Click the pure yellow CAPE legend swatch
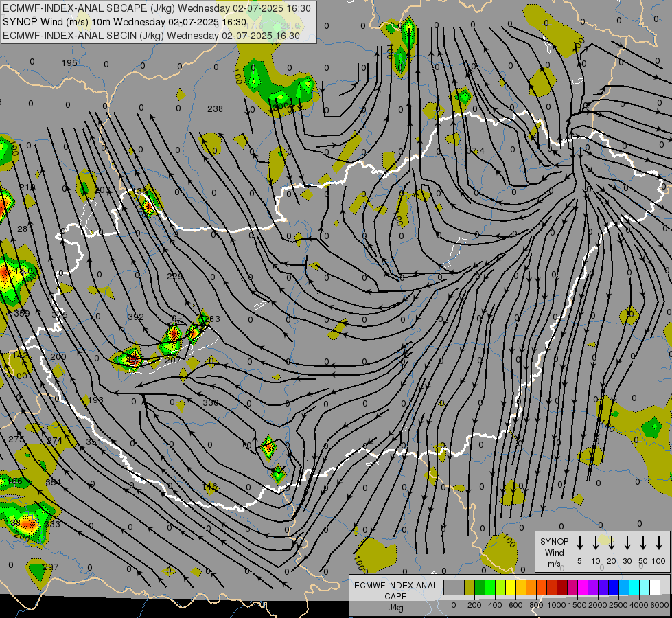 pos(511,588)
